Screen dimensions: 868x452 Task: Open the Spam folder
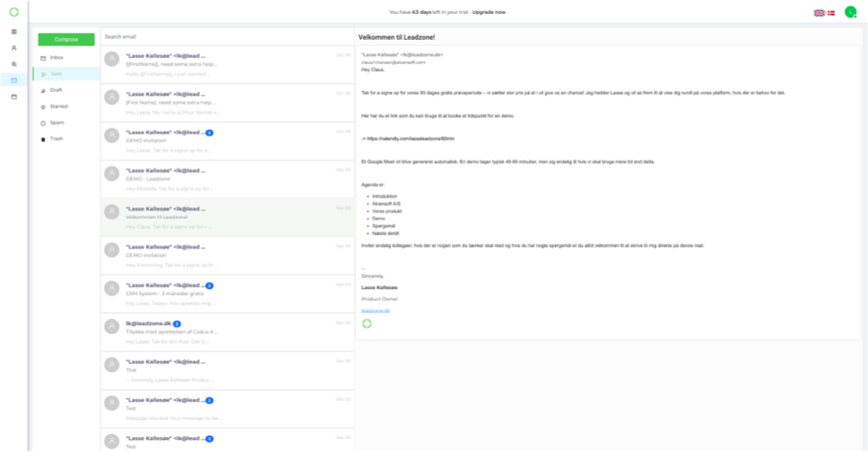click(x=57, y=122)
